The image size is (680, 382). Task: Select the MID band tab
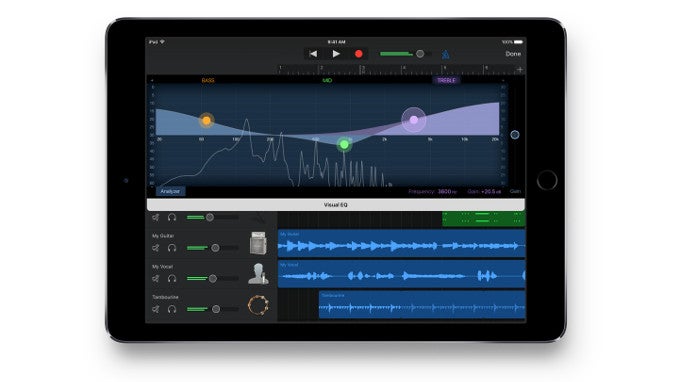(327, 81)
